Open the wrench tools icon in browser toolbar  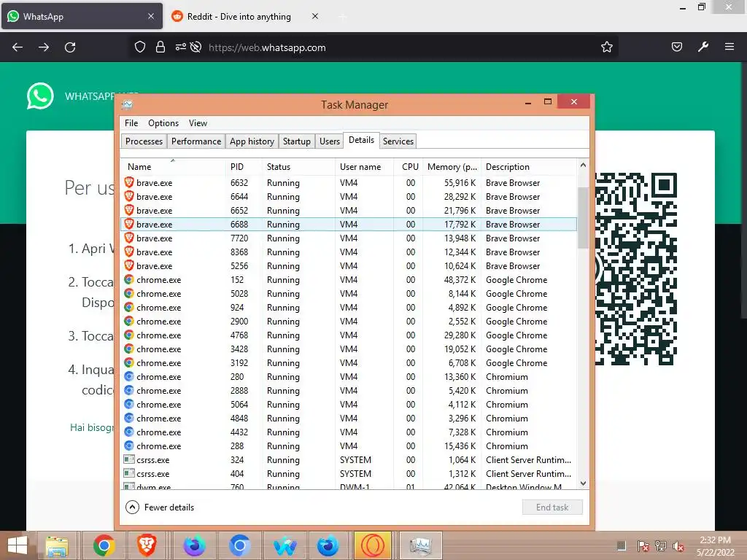(703, 47)
